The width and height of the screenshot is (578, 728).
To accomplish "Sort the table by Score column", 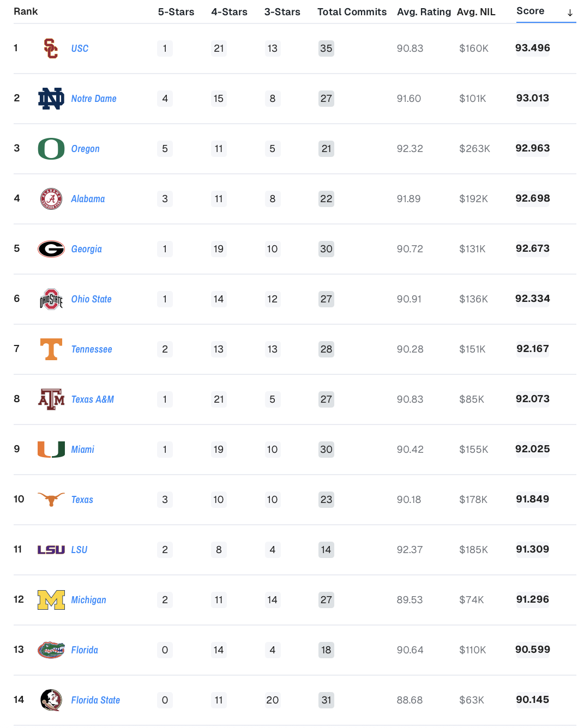I will 530,11.
